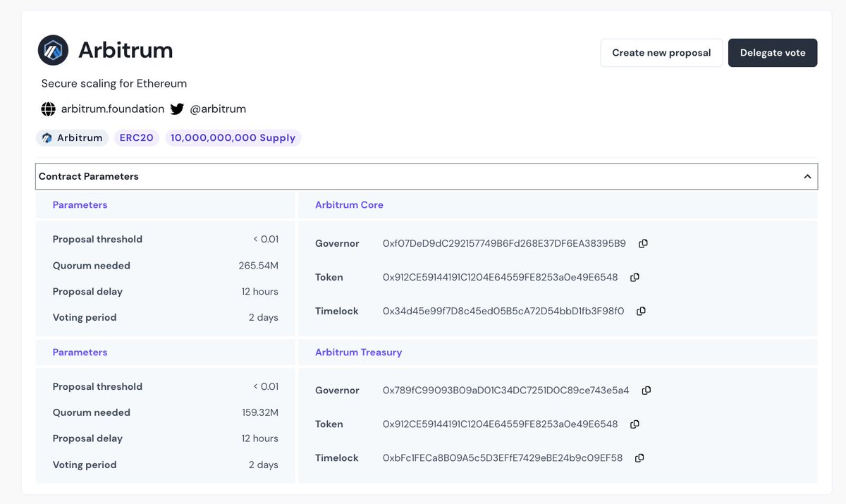846x504 pixels.
Task: Click the Arbitrum Core section heading
Action: (x=349, y=204)
